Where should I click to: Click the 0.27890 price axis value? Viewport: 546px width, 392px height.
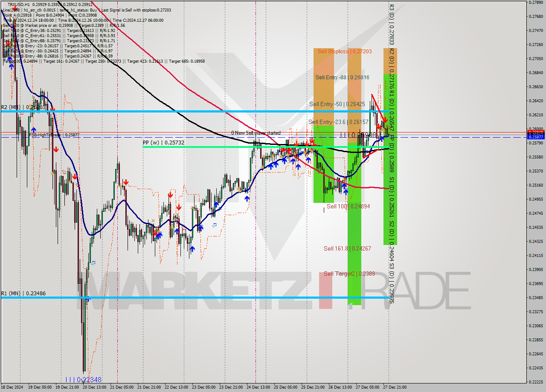coord(536,3)
